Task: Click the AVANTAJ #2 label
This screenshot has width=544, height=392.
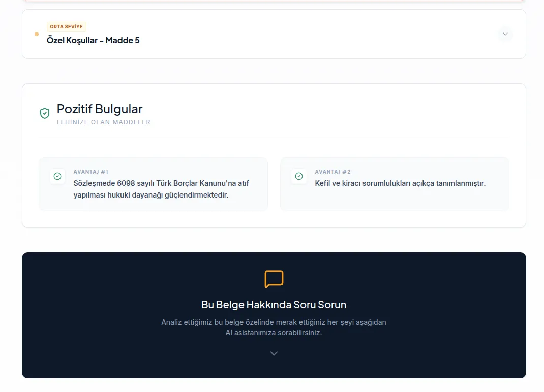Action: (333, 172)
